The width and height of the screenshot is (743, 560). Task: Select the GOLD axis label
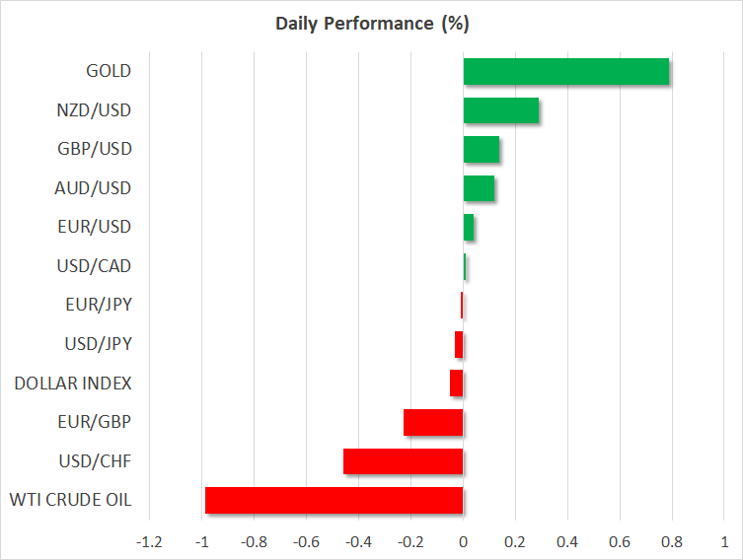click(109, 71)
